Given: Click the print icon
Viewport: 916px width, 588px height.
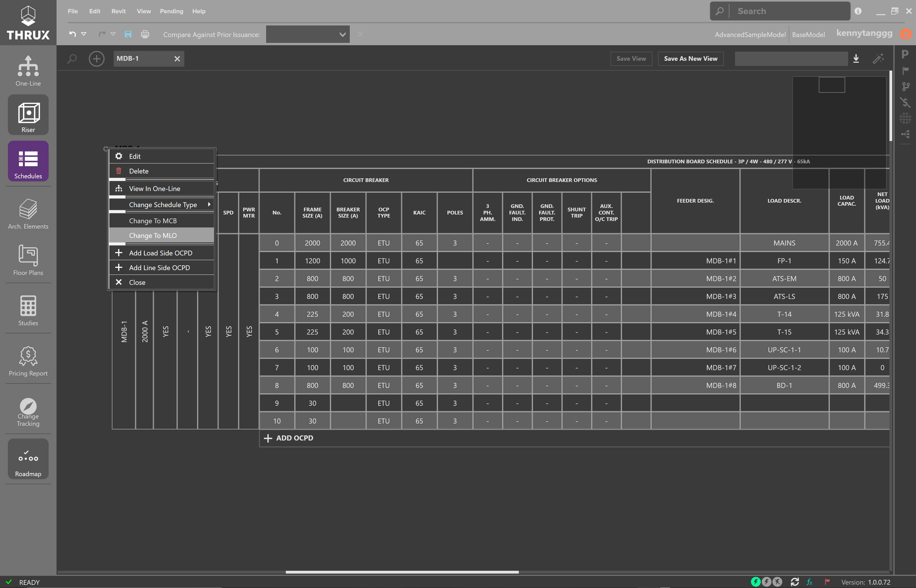Looking at the screenshot, I should (x=145, y=34).
